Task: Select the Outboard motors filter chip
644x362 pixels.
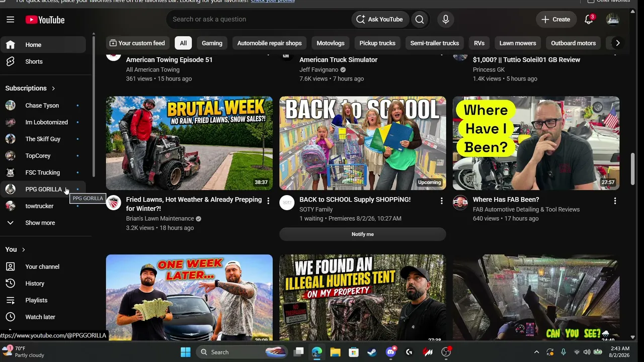Action: point(574,43)
